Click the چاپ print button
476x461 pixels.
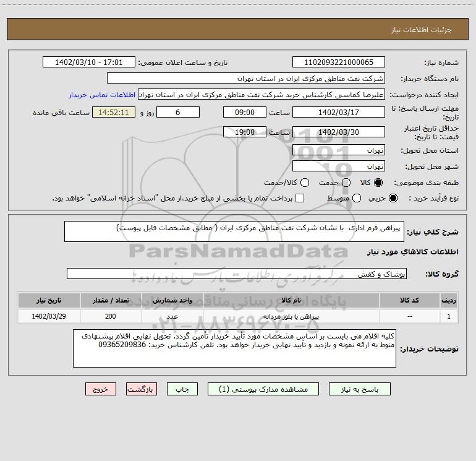click(182, 389)
